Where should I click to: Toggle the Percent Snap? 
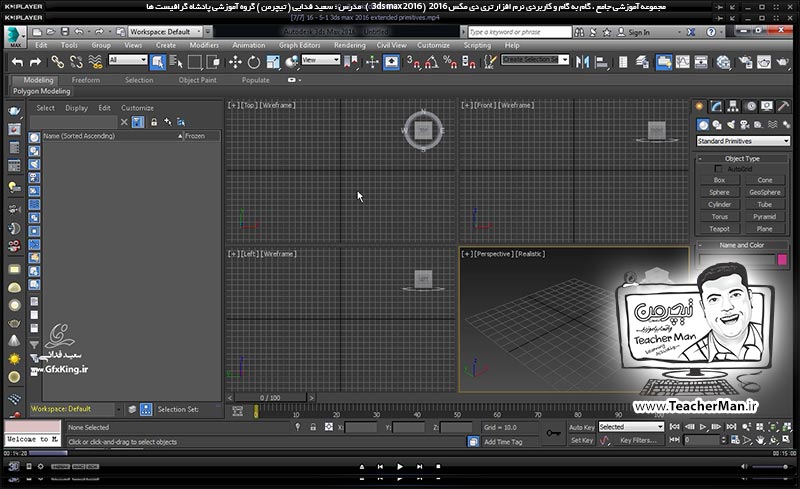tap(449, 62)
